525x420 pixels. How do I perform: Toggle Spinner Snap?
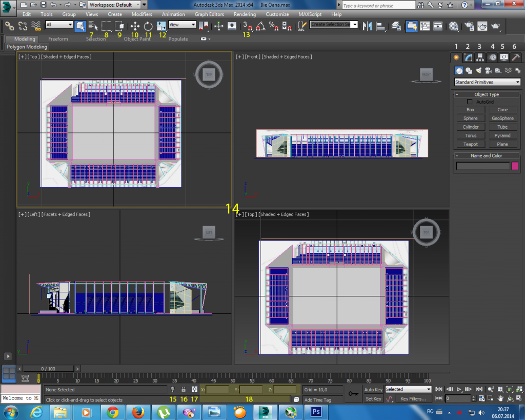tap(287, 26)
